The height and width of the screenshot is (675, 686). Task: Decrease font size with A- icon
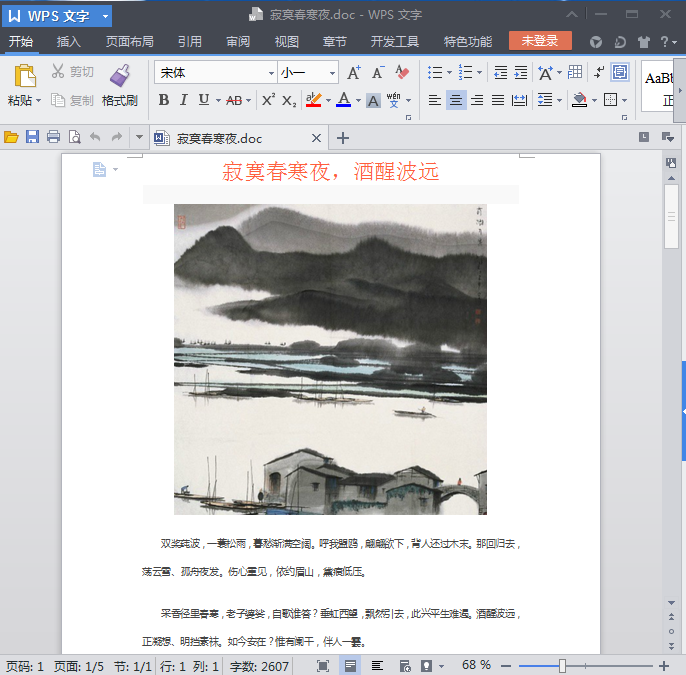378,72
